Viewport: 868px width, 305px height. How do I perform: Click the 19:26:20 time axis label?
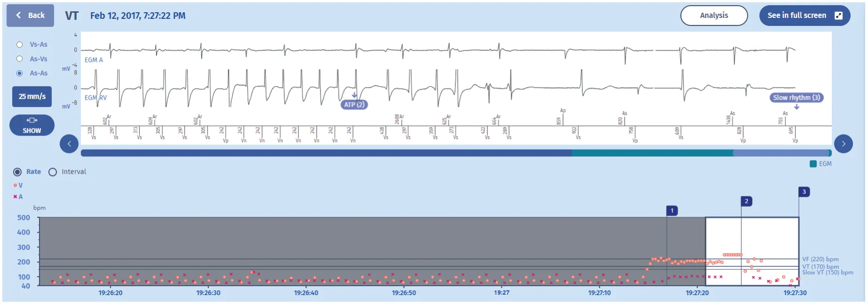(110, 293)
